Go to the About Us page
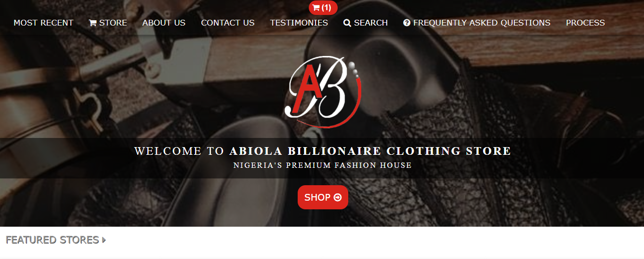Image resolution: width=644 pixels, height=259 pixels. tap(164, 23)
